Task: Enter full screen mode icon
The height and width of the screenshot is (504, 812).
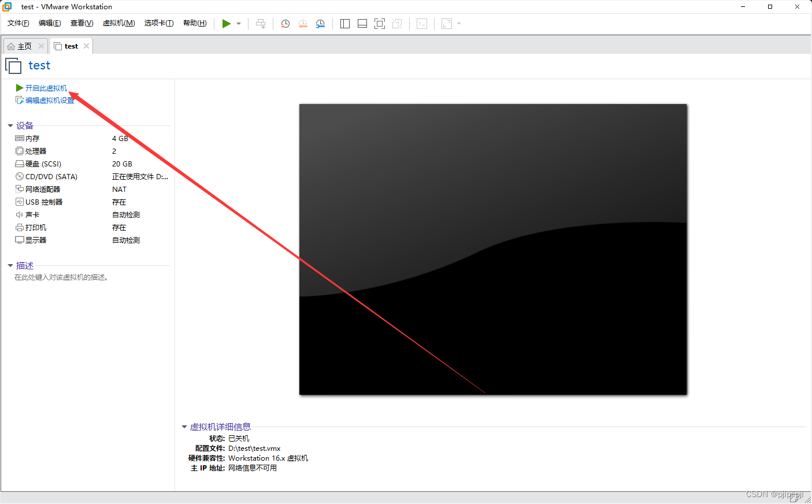Action: coord(380,24)
